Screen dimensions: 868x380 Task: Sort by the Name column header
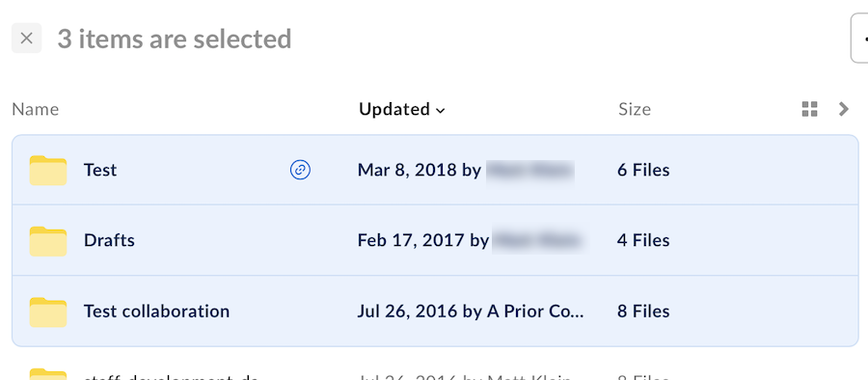[x=36, y=109]
